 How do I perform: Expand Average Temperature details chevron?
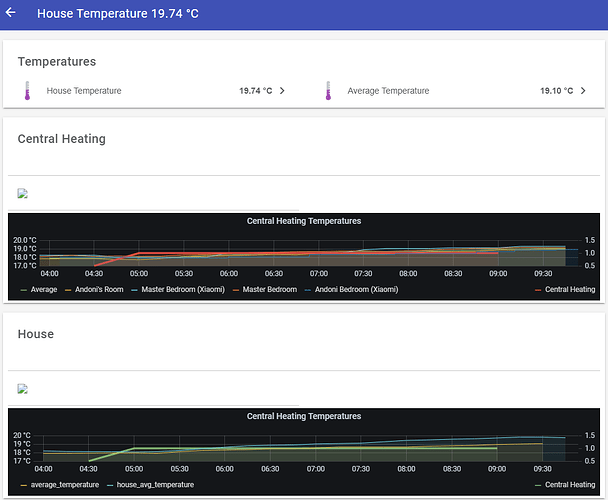pyautogui.click(x=583, y=91)
